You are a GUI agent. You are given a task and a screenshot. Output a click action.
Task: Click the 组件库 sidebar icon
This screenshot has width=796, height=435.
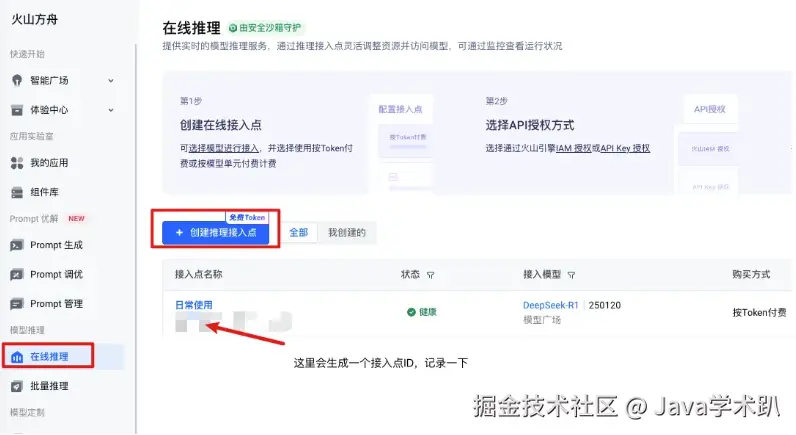(x=17, y=192)
